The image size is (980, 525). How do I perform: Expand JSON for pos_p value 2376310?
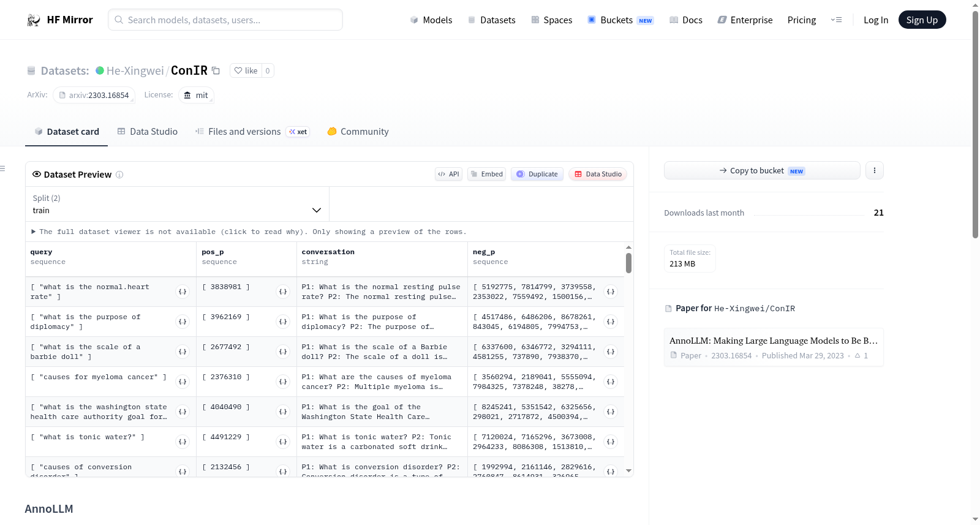(283, 382)
